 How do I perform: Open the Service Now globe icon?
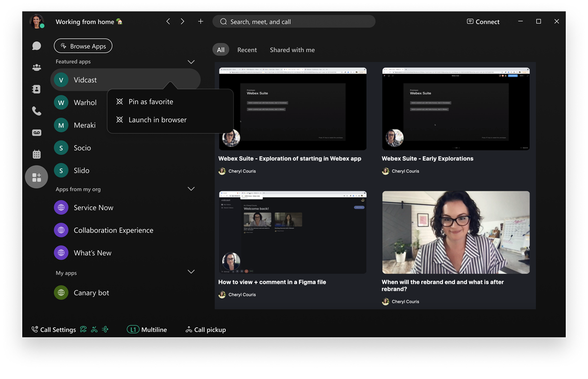pos(61,208)
